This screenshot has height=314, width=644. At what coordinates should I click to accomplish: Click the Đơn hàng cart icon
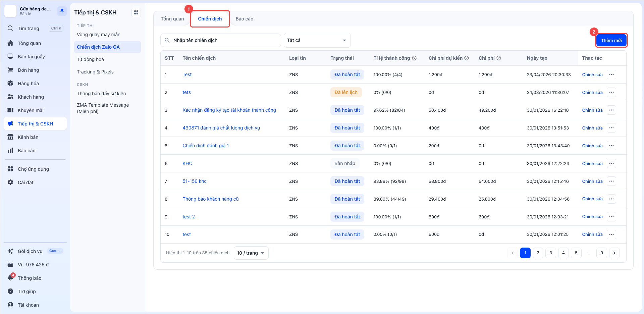pyautogui.click(x=10, y=70)
